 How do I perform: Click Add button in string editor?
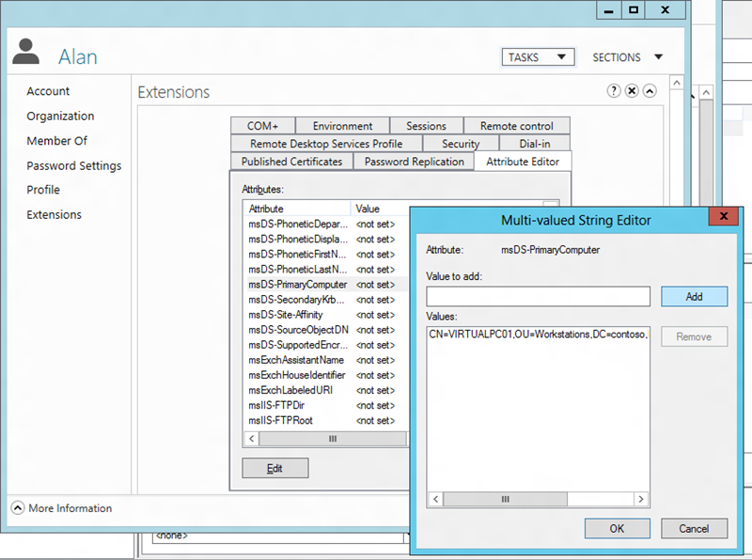(694, 297)
